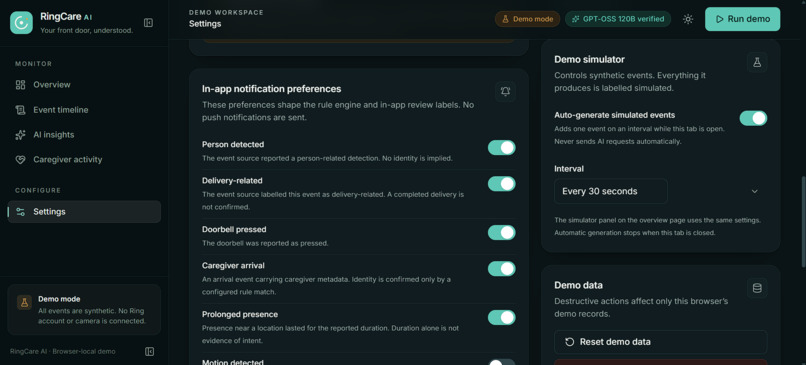The height and width of the screenshot is (365, 806).
Task: Disable Caregiver arrival toggle
Action: 502,269
